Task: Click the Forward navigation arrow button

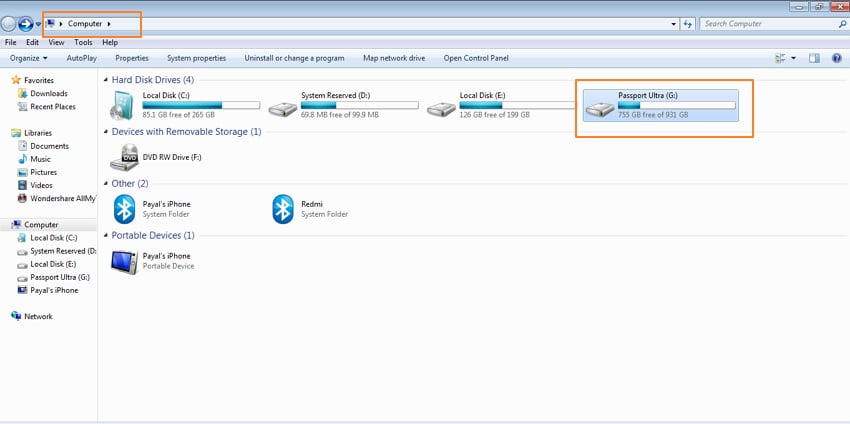Action: coord(25,24)
